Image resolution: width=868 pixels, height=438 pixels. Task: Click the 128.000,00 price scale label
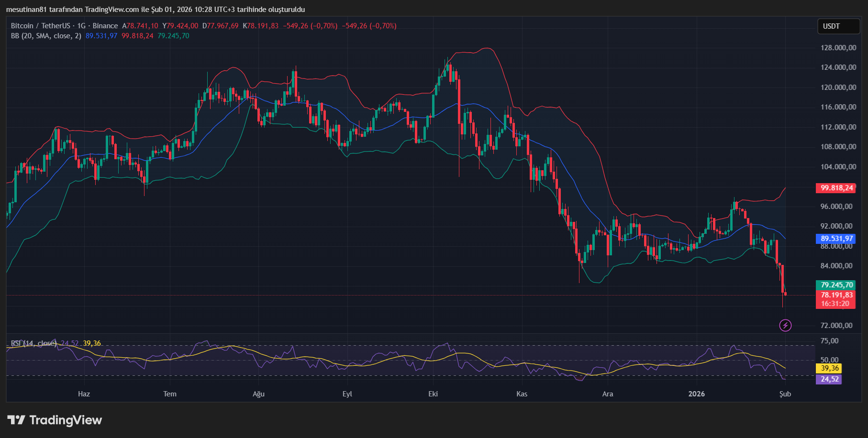(838, 48)
